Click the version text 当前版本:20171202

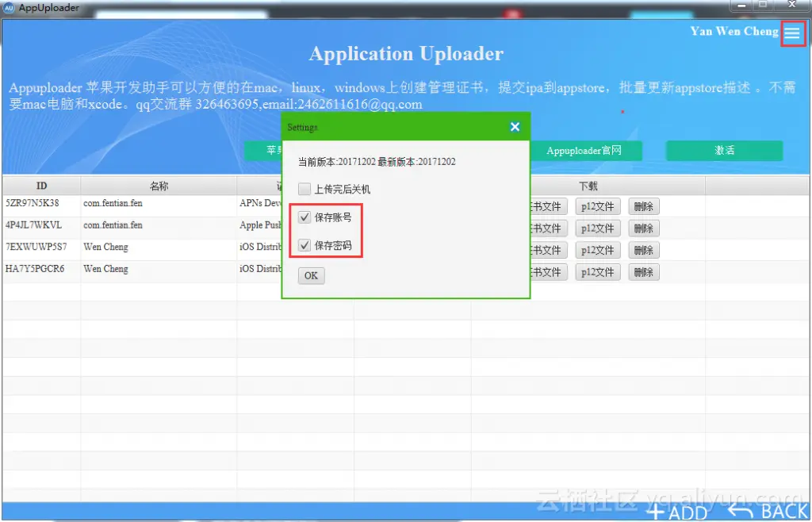[x=336, y=162]
